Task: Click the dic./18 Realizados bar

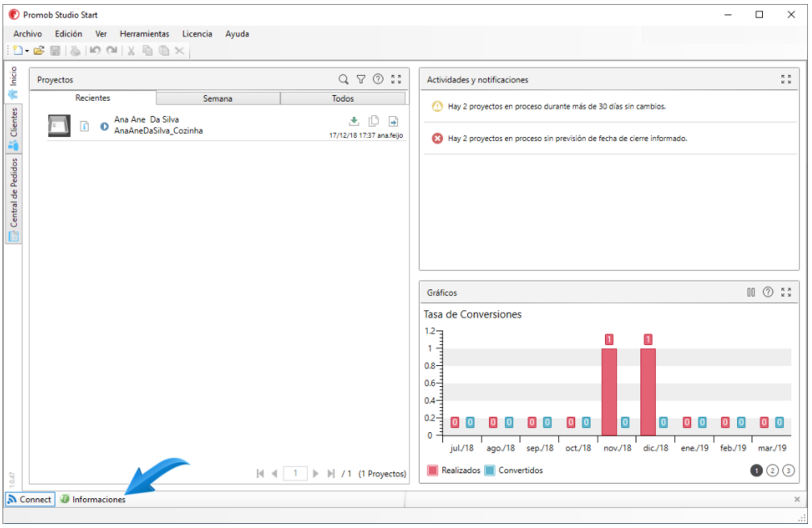Action: coord(648,392)
